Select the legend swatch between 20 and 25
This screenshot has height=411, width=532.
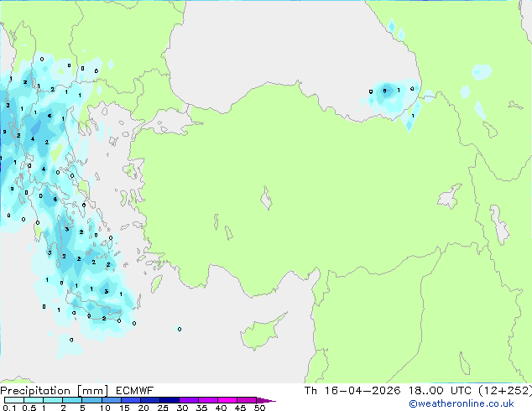pyautogui.click(x=149, y=400)
